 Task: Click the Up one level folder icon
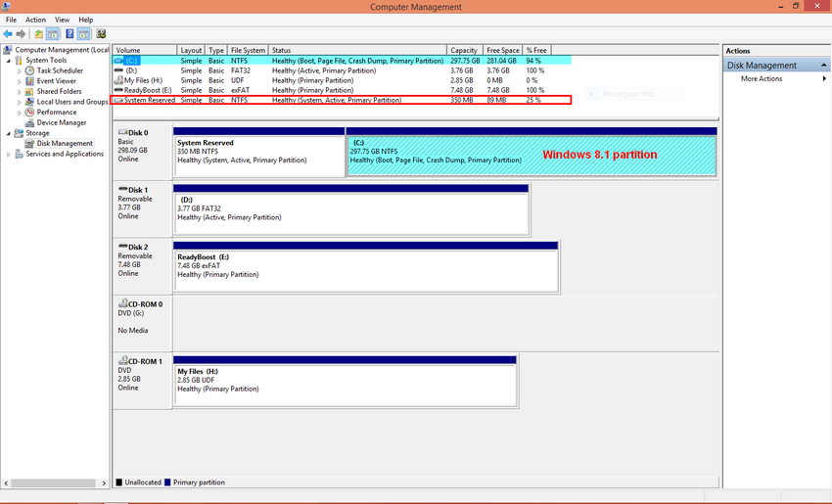click(39, 34)
